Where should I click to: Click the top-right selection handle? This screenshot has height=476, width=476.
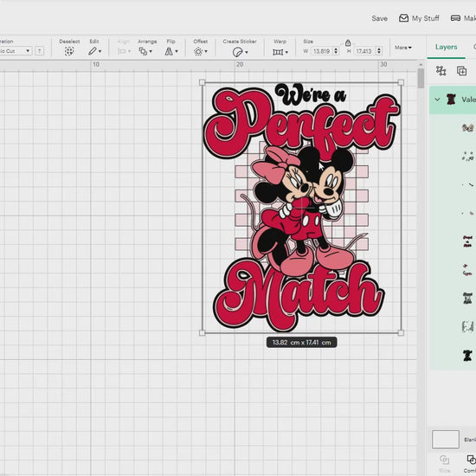click(x=401, y=82)
